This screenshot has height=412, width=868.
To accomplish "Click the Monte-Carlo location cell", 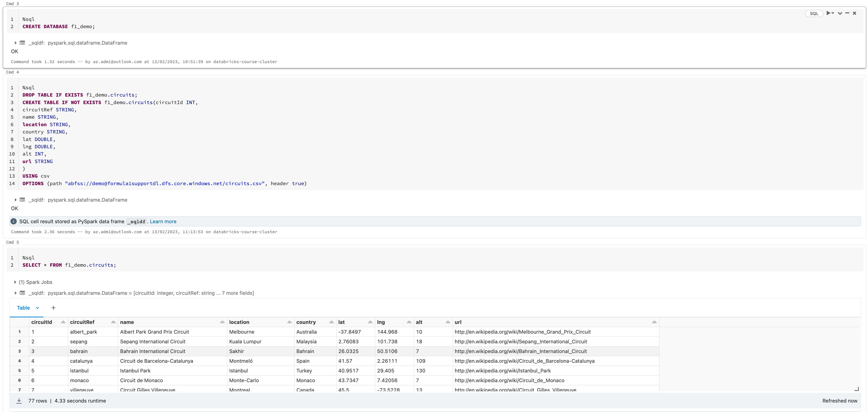I will [x=261, y=380].
